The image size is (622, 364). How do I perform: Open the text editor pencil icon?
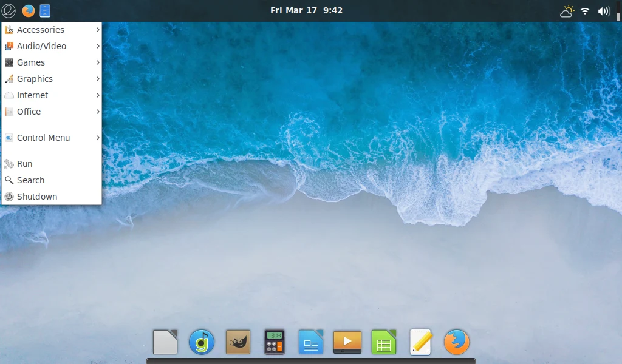420,342
